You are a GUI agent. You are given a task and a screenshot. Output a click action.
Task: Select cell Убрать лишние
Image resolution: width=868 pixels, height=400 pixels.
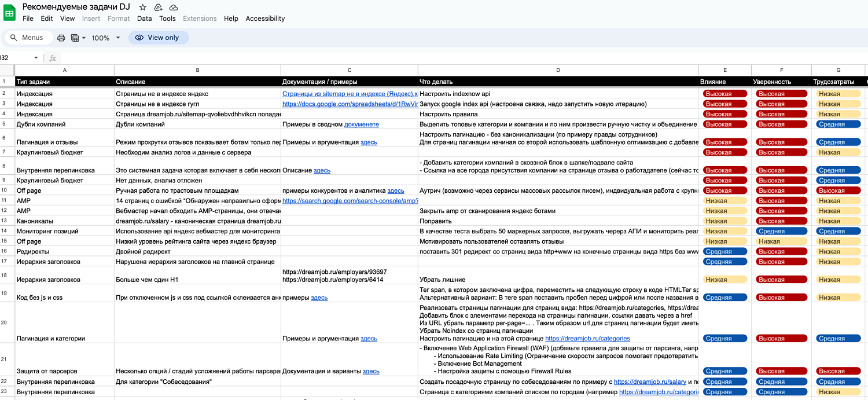(558, 276)
